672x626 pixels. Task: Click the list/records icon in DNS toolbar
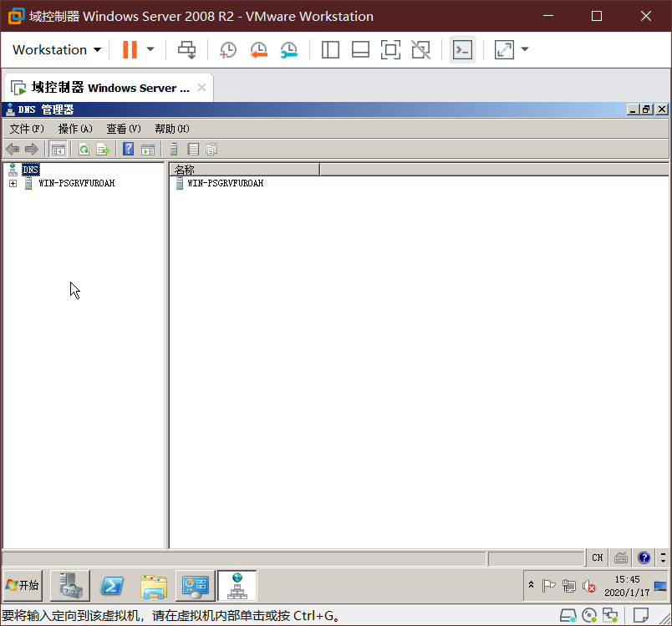[x=193, y=149]
